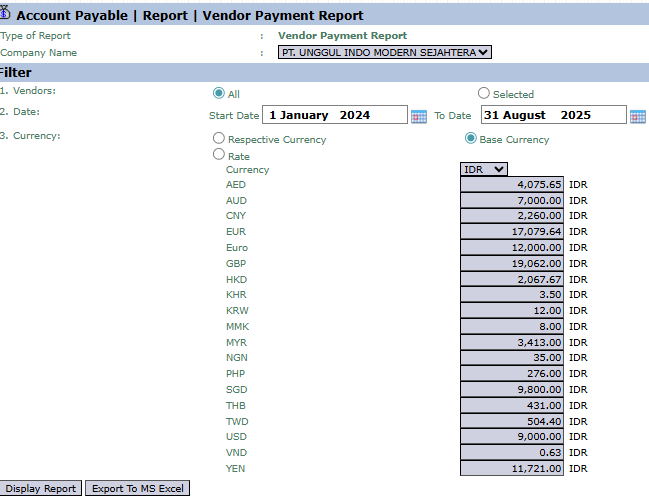Edit the YEN rate input field

coord(512,468)
